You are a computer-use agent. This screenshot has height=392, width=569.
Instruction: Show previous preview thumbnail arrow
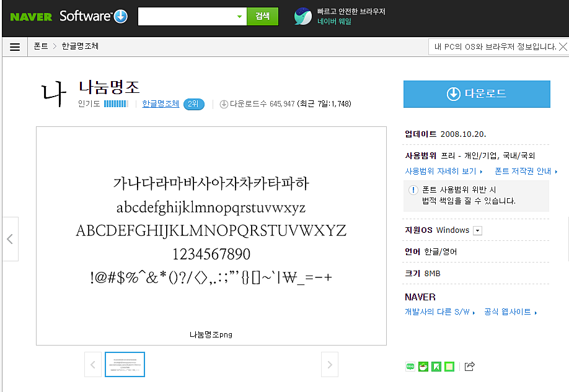coord(93,364)
